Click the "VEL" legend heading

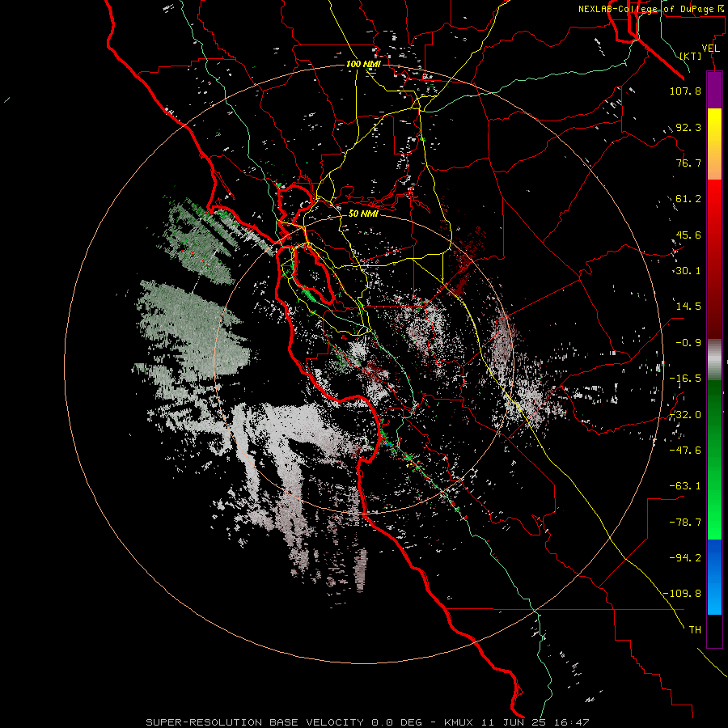pyautogui.click(x=710, y=49)
